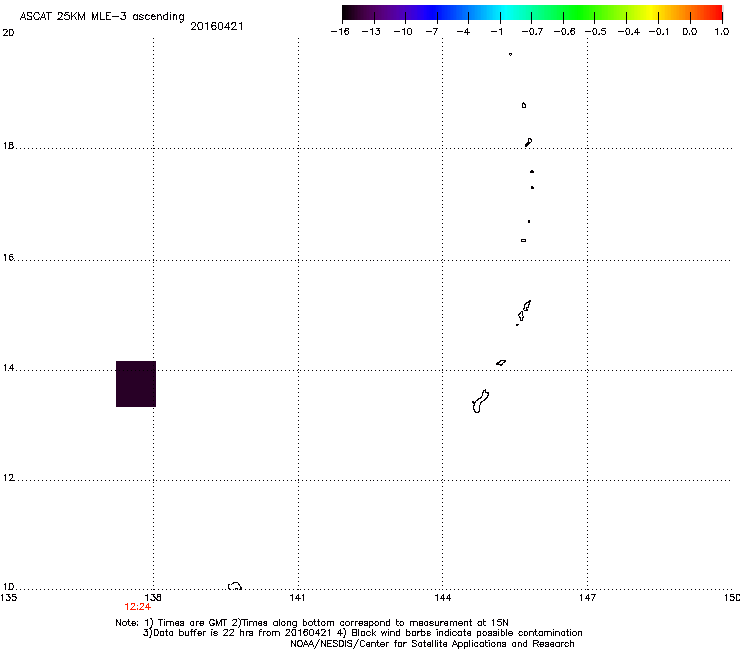Click color bar label -13

coord(371,32)
